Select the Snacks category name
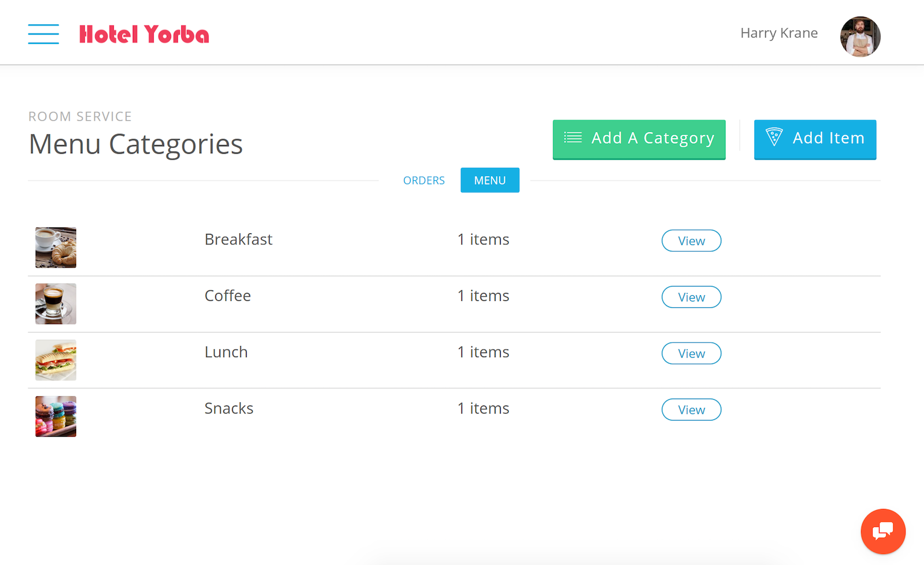The image size is (924, 565). point(229,408)
